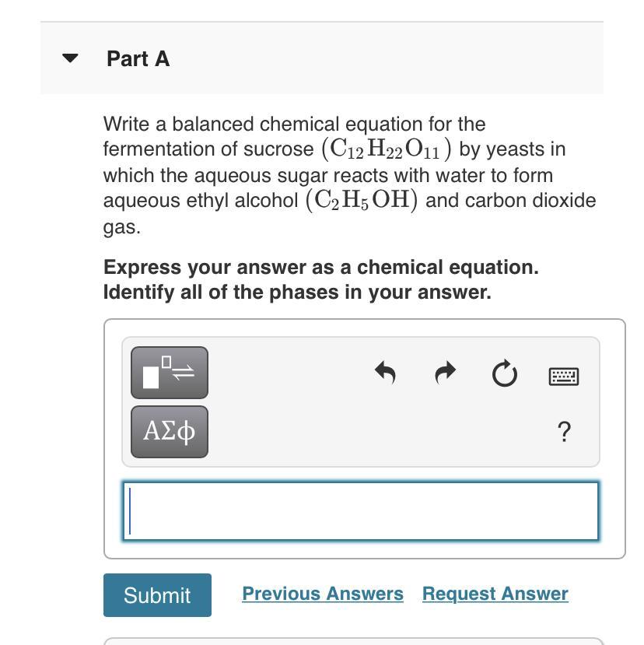Reset the answer with circular arrow icon
The height and width of the screenshot is (645, 644).
(505, 373)
